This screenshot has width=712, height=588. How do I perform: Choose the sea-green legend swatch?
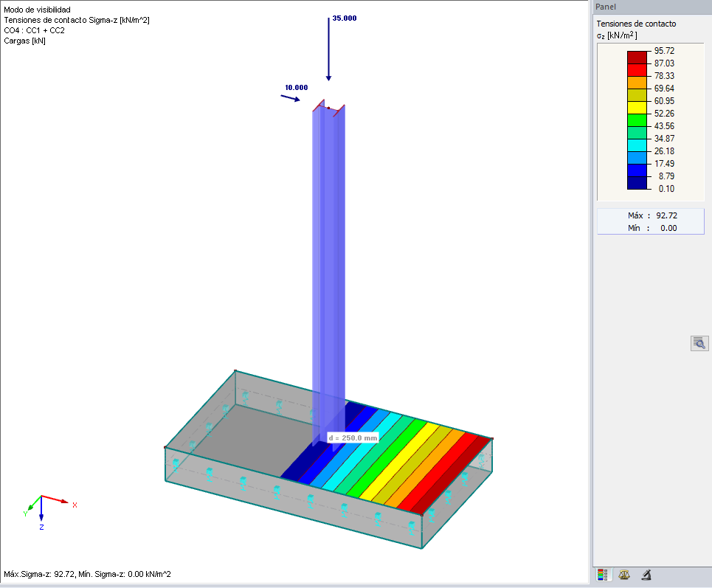tap(637, 133)
